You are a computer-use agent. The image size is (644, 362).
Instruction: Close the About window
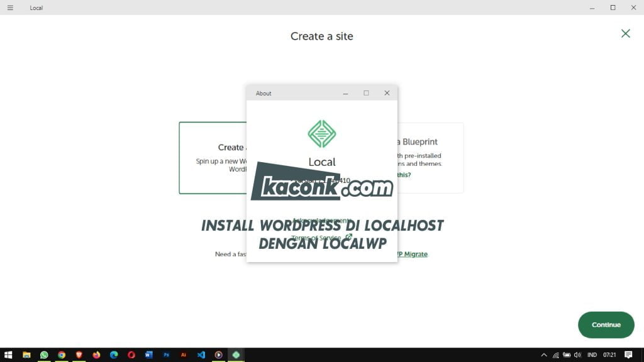tap(387, 93)
